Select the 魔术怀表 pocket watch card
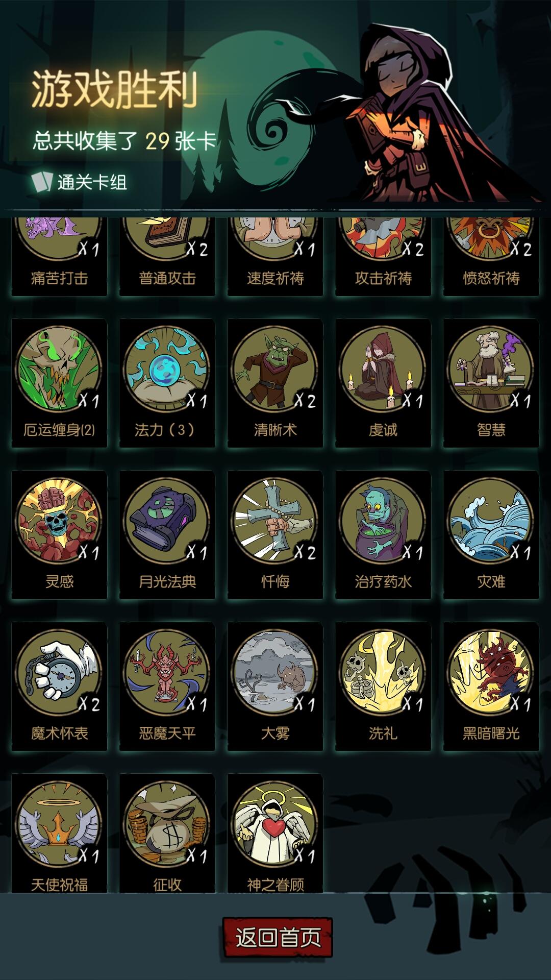This screenshot has height=980, width=551. coord(59,686)
